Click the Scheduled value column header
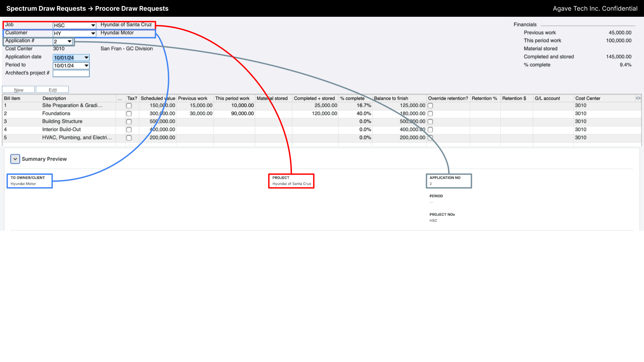 (158, 99)
